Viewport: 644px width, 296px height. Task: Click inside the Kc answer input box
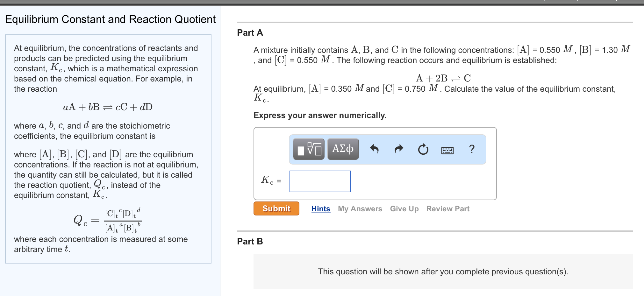[x=319, y=181]
